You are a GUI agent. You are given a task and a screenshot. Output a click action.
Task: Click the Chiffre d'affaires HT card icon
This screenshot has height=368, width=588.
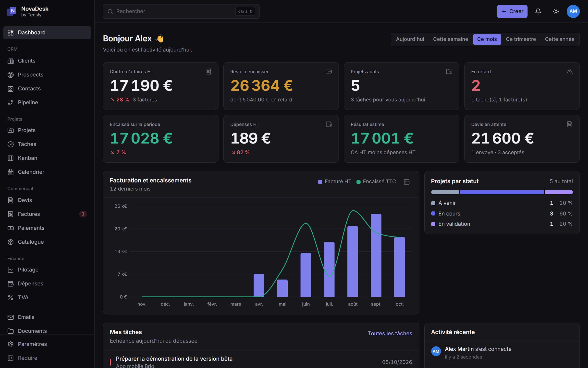(208, 72)
